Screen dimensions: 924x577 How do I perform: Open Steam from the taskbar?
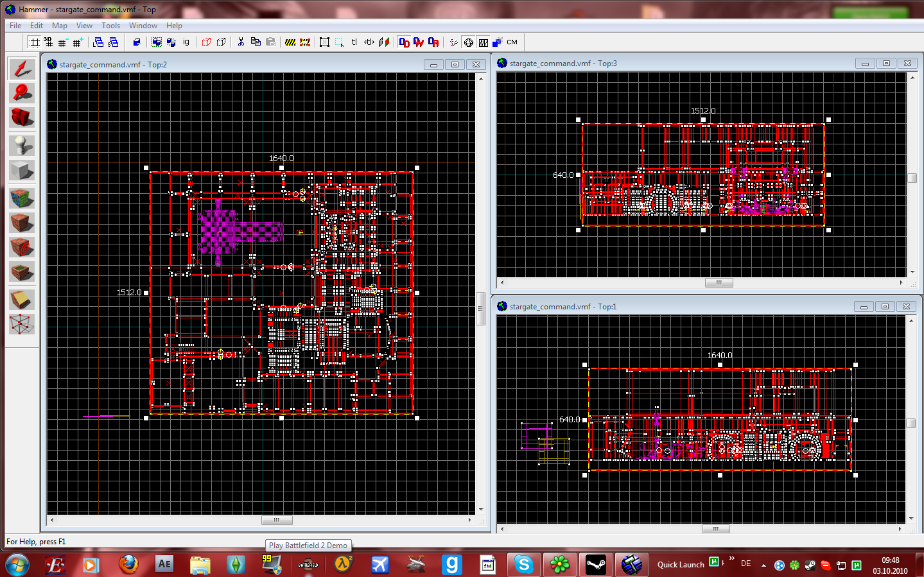(596, 565)
